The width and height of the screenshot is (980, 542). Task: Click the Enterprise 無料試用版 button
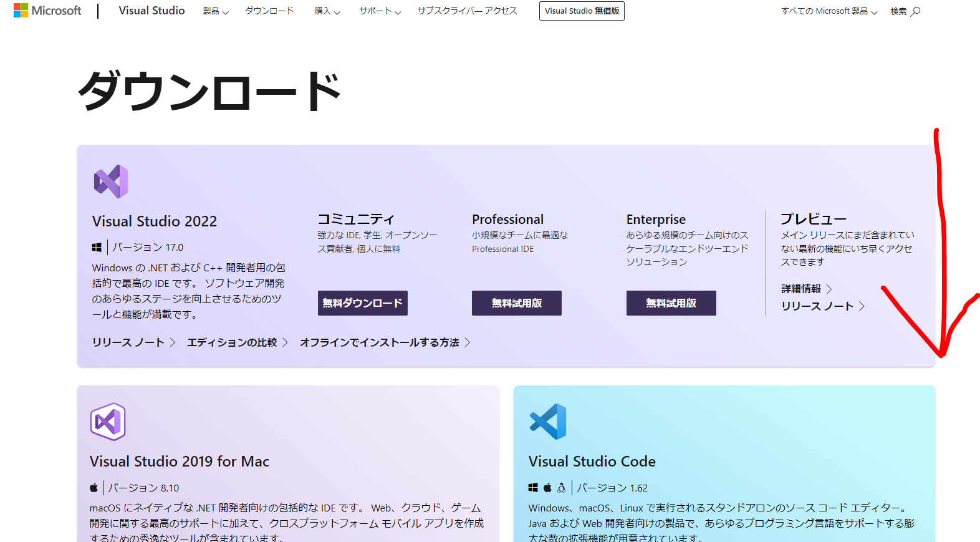click(x=671, y=303)
